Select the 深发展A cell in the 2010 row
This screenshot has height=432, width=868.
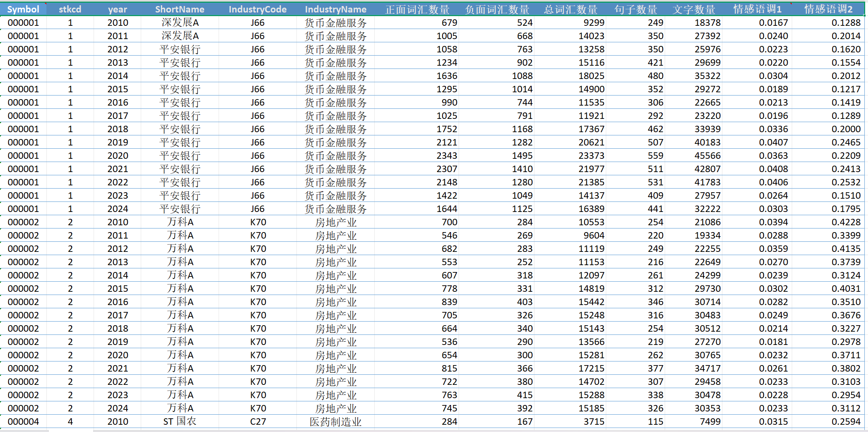180,23
